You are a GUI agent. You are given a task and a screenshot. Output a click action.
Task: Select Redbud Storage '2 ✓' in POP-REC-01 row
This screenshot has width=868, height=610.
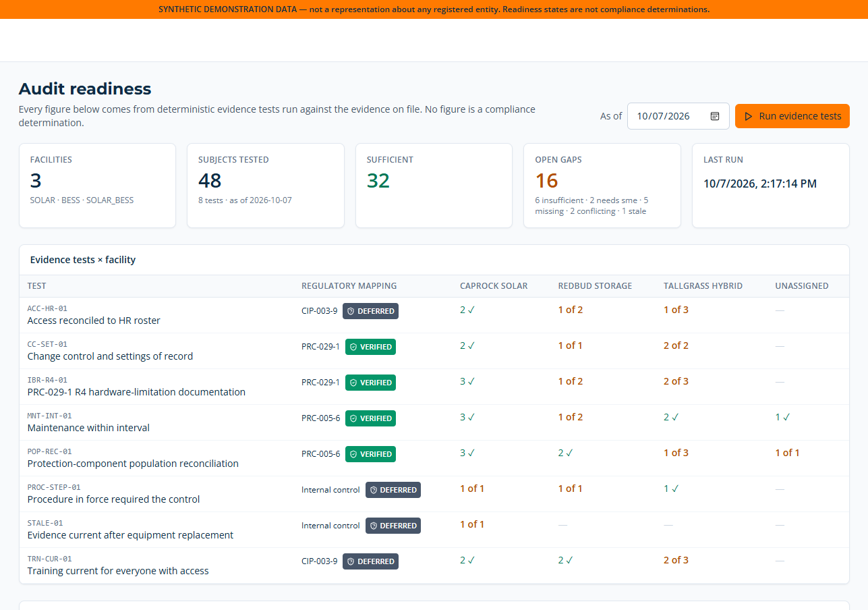[565, 453]
